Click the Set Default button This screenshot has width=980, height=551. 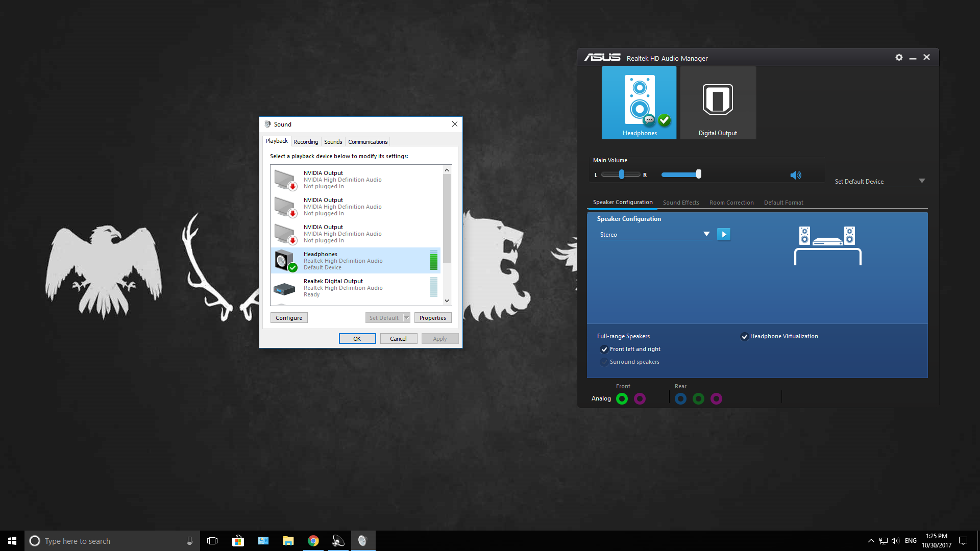pos(384,318)
